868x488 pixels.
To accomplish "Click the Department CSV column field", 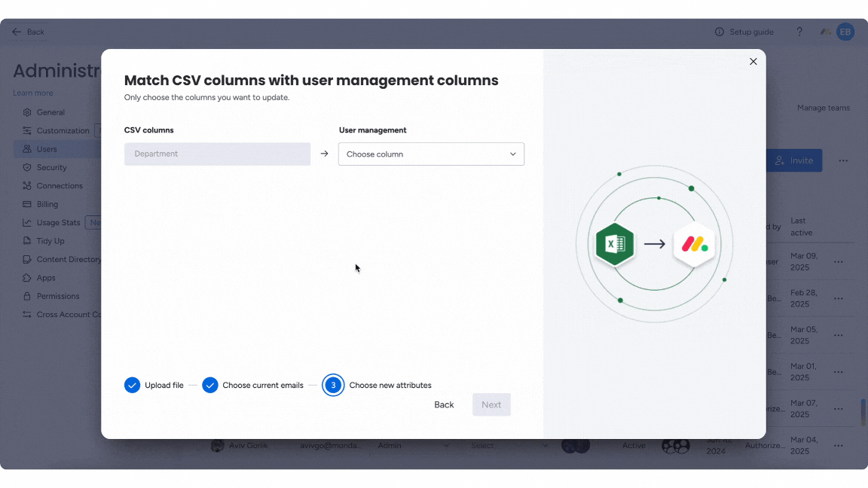I will (217, 154).
